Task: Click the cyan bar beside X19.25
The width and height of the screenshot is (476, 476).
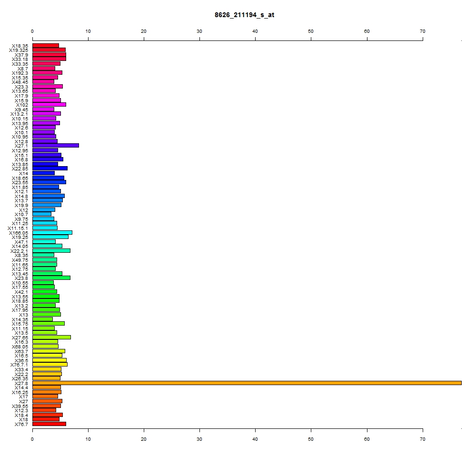Action: [x=50, y=237]
